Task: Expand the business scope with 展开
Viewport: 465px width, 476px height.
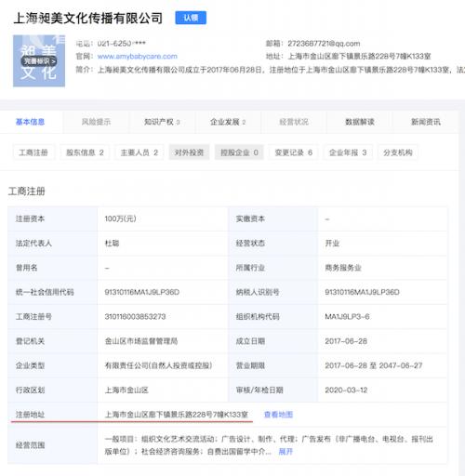Action: [286, 452]
